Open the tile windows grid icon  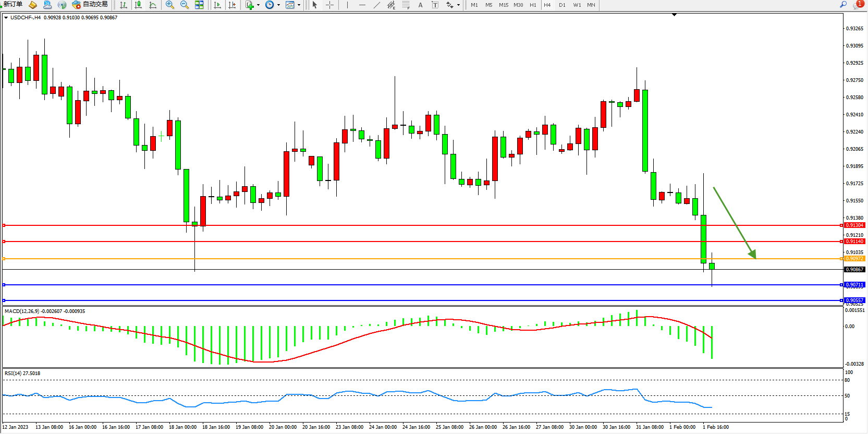[x=199, y=5]
